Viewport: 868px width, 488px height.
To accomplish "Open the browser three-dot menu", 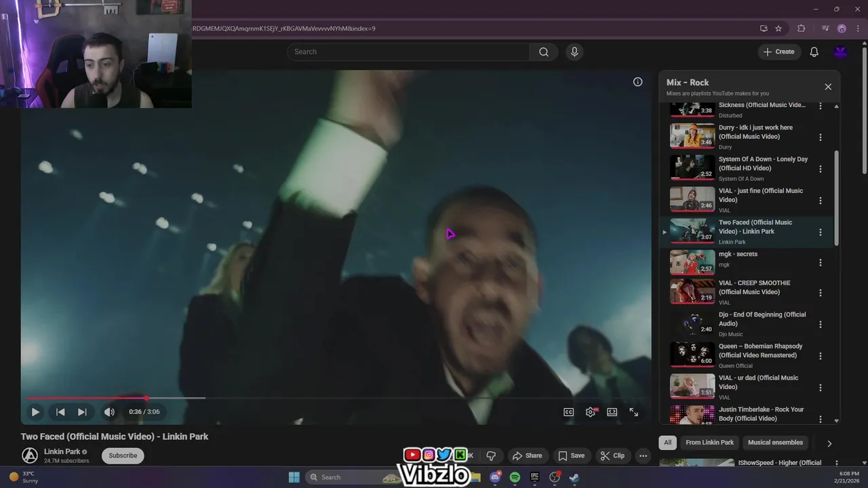I will click(856, 28).
